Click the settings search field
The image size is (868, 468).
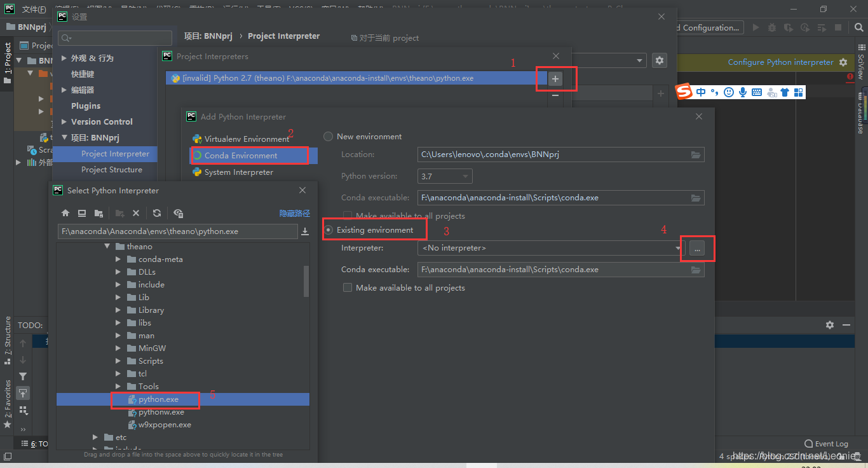115,38
